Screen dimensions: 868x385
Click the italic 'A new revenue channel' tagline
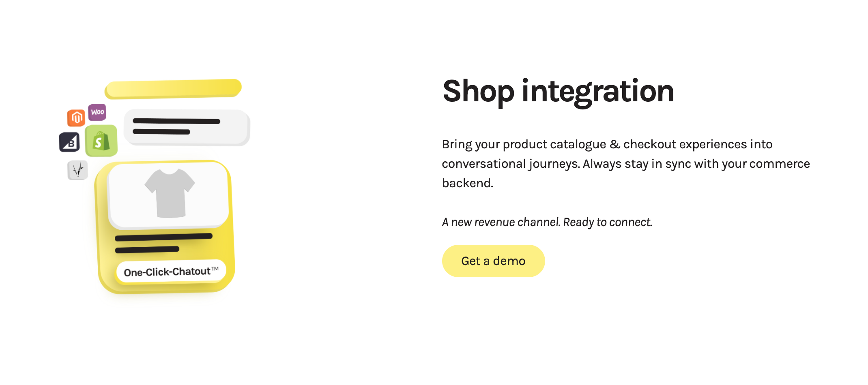coord(547,222)
